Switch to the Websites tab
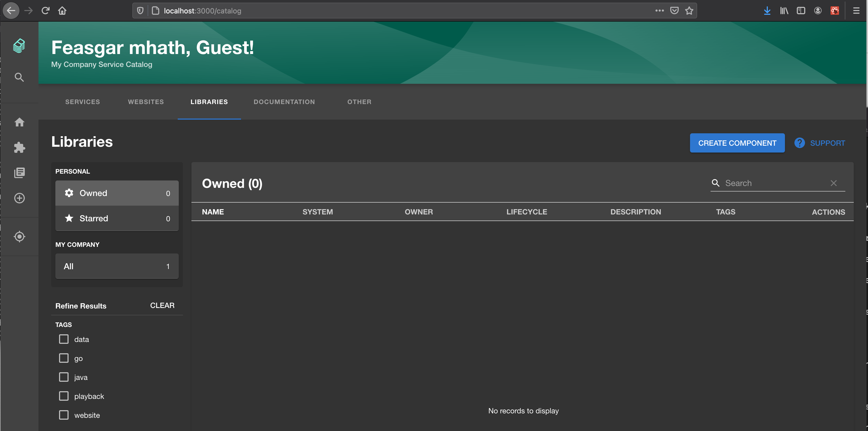This screenshot has height=431, width=868. [x=146, y=102]
